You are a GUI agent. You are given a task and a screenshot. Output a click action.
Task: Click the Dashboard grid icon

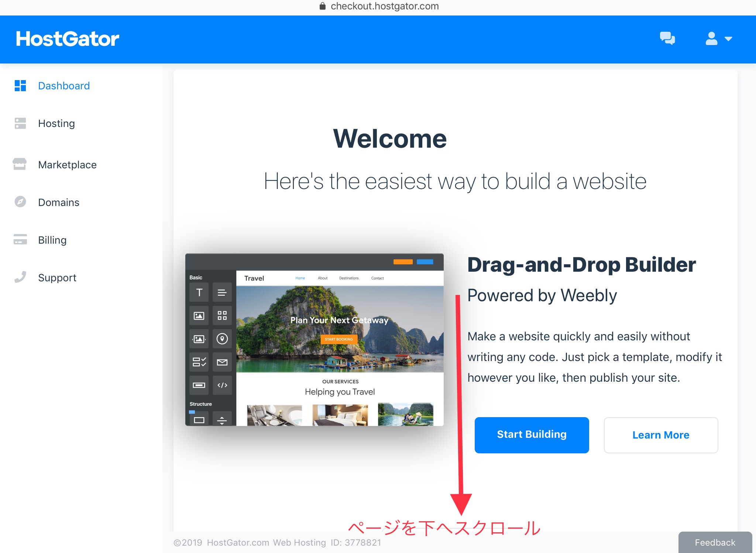tap(20, 86)
